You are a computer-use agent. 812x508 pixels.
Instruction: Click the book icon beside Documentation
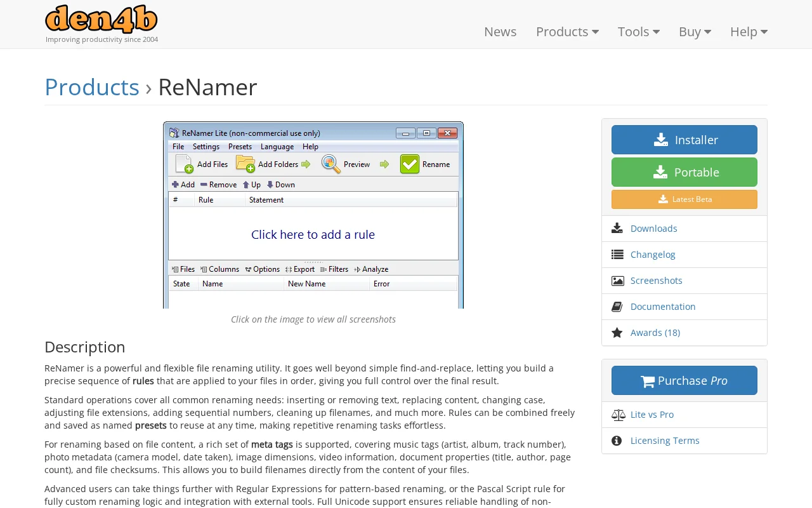pos(617,307)
